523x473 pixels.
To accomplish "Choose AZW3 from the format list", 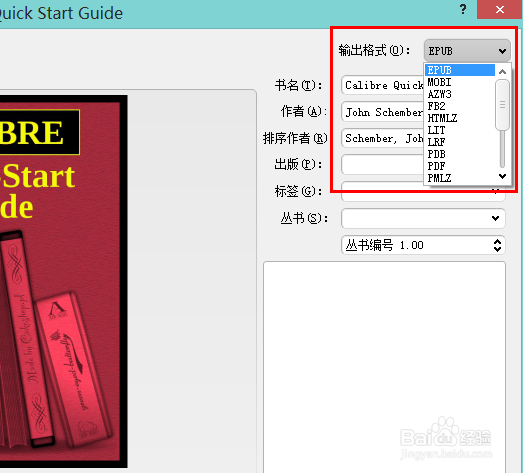I will (x=460, y=94).
